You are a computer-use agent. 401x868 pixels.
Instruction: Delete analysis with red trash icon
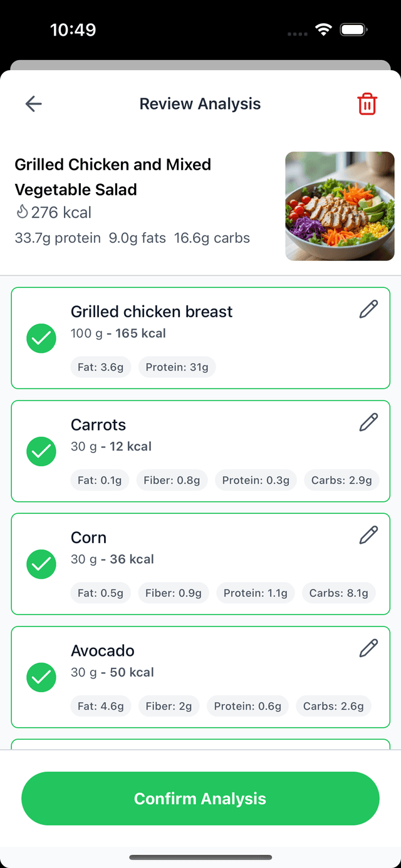(x=367, y=104)
